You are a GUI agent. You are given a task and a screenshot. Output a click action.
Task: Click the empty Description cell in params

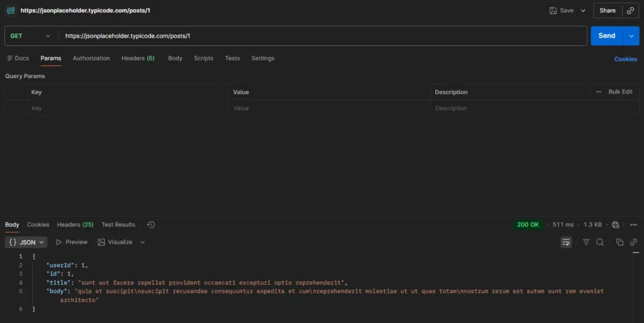[535, 108]
